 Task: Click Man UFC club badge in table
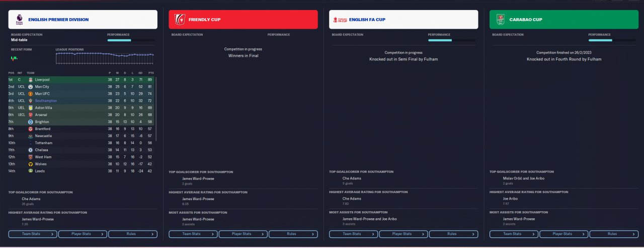coord(30,94)
